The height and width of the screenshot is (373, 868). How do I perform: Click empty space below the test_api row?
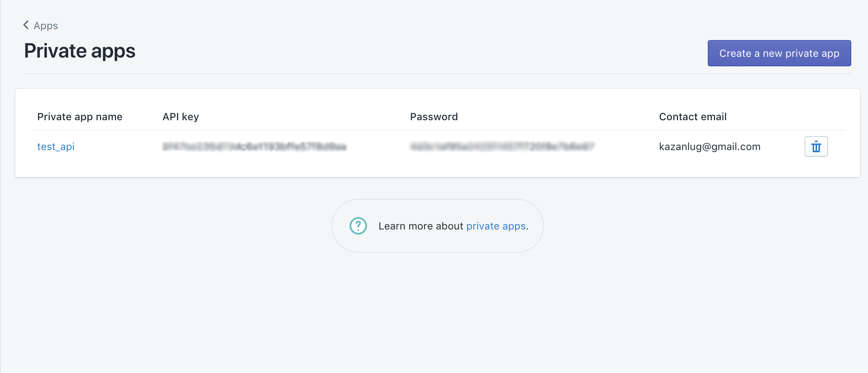pos(437,168)
